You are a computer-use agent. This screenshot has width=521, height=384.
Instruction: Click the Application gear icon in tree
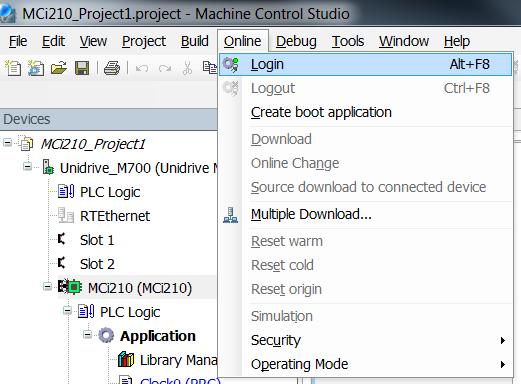(x=106, y=335)
